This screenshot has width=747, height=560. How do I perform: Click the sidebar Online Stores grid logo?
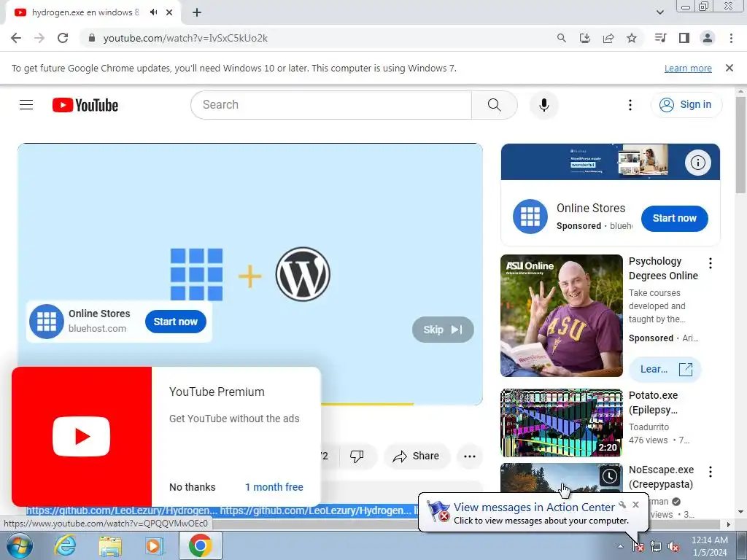pos(530,217)
